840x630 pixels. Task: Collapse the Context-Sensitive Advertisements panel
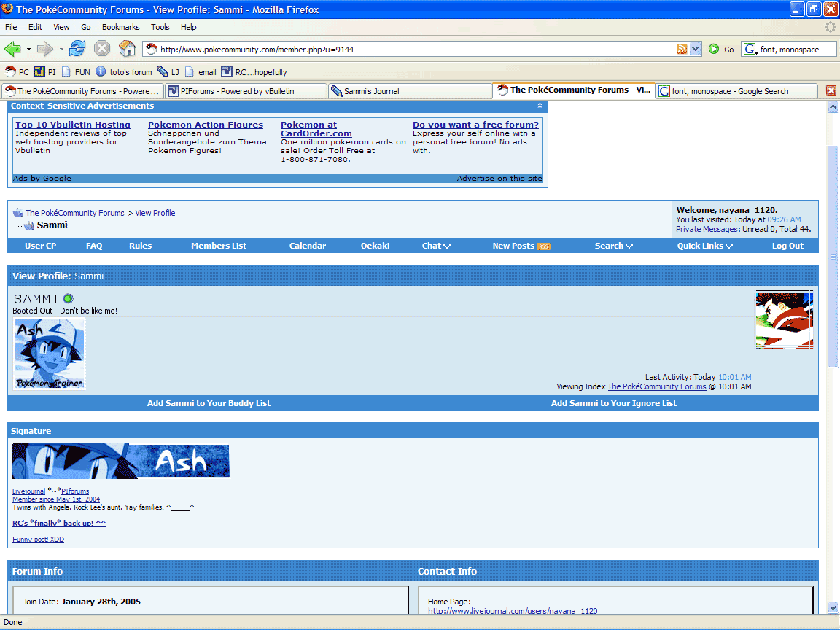540,106
